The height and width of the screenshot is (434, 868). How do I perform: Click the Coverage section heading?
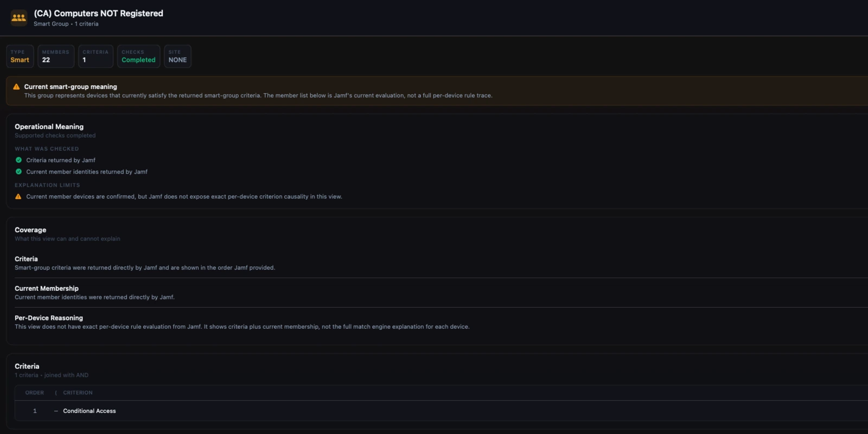[x=30, y=230]
